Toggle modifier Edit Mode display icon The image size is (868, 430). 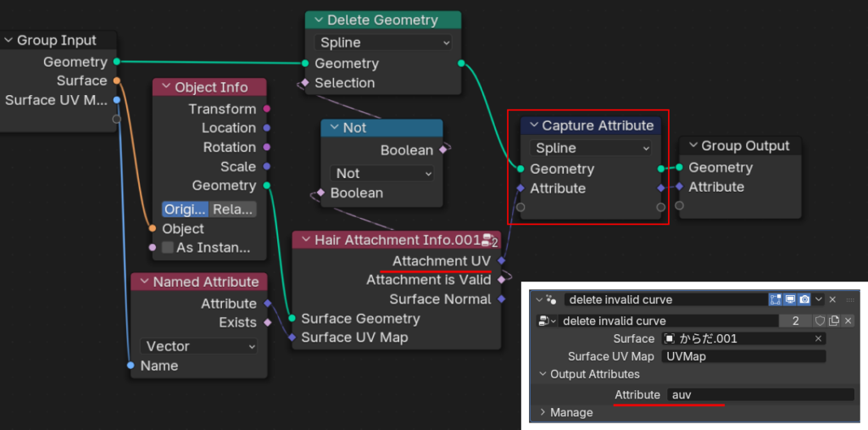point(776,299)
